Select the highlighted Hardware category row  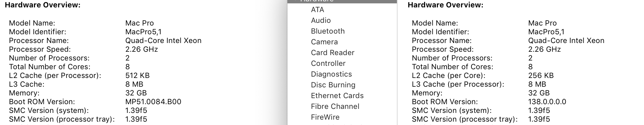(342, 1)
